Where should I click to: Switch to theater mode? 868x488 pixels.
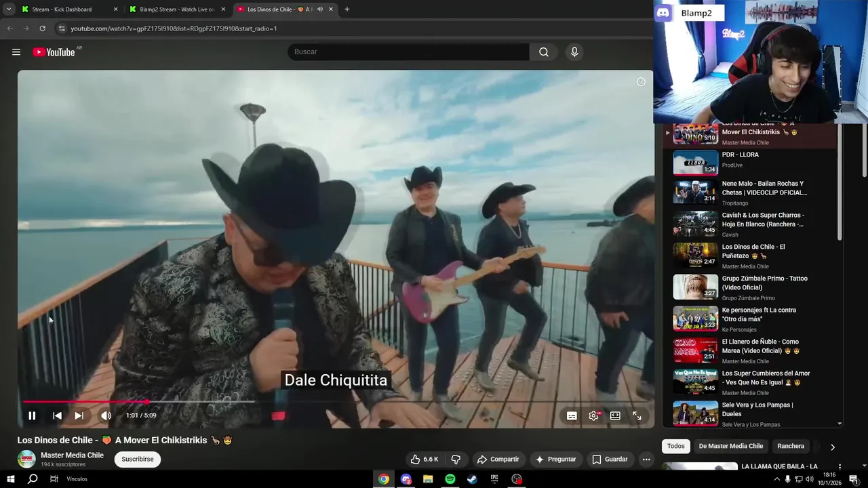[x=615, y=415]
